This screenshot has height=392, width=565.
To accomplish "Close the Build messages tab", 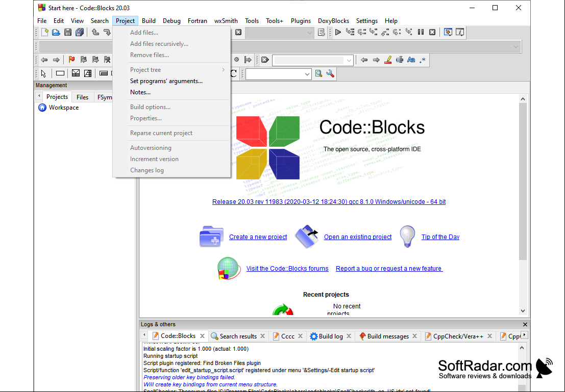I will (415, 336).
